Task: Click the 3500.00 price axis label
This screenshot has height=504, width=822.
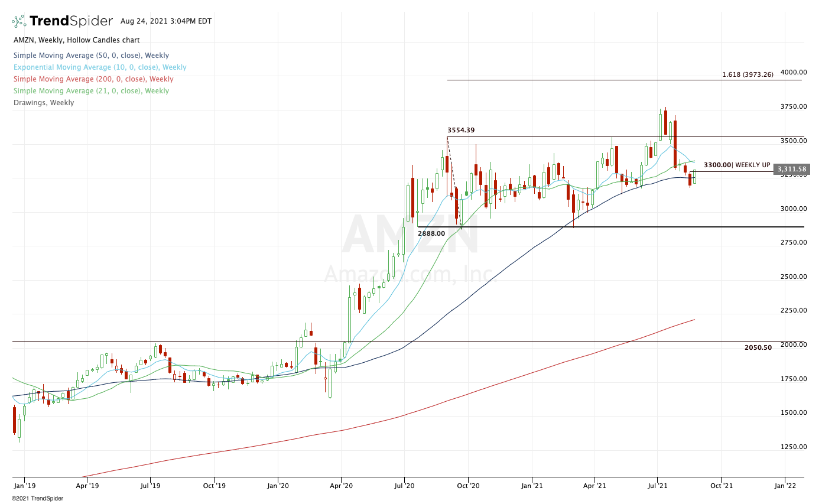Action: pyautogui.click(x=793, y=141)
